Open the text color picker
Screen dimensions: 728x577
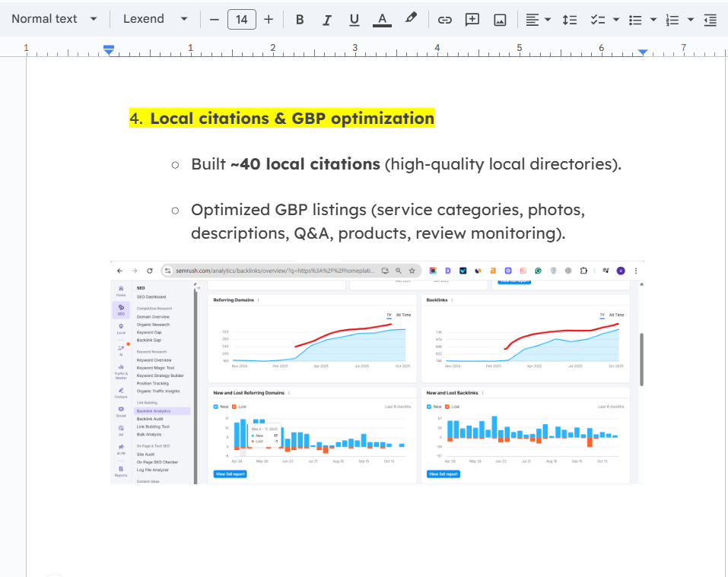pyautogui.click(x=381, y=20)
